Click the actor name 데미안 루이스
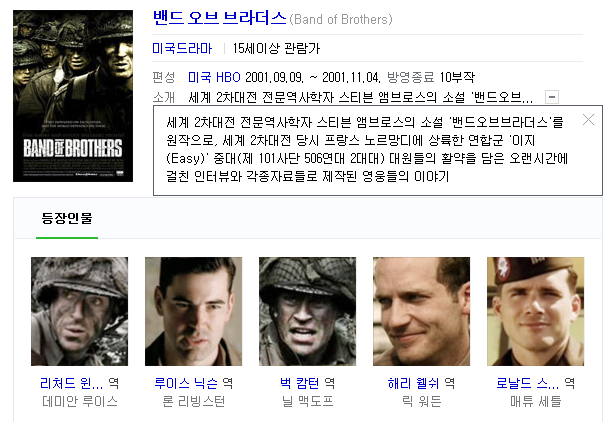This screenshot has width=614, height=422. (80, 401)
